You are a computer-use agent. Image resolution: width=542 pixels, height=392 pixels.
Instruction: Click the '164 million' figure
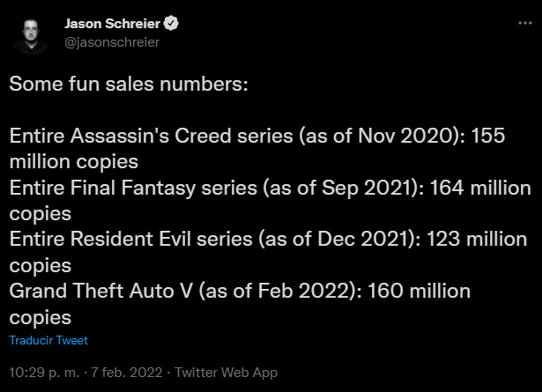click(x=480, y=188)
